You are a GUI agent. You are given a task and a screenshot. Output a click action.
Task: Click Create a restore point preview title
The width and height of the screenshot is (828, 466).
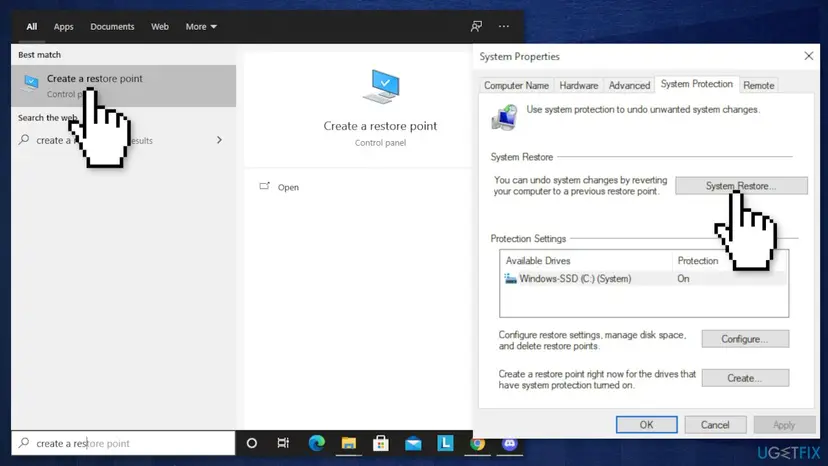380,126
